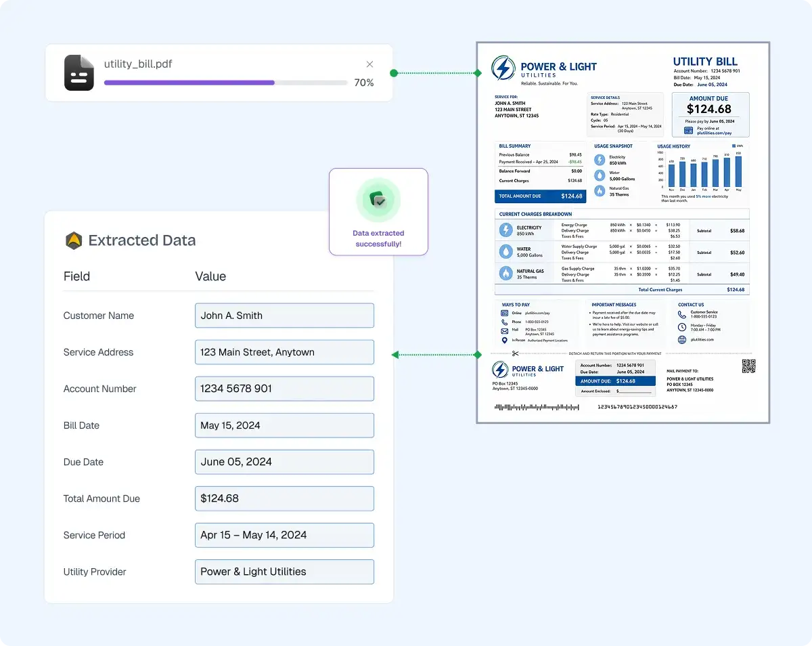Click the phone icon under Contact Us
This screenshot has height=646, width=812.
coord(682,314)
